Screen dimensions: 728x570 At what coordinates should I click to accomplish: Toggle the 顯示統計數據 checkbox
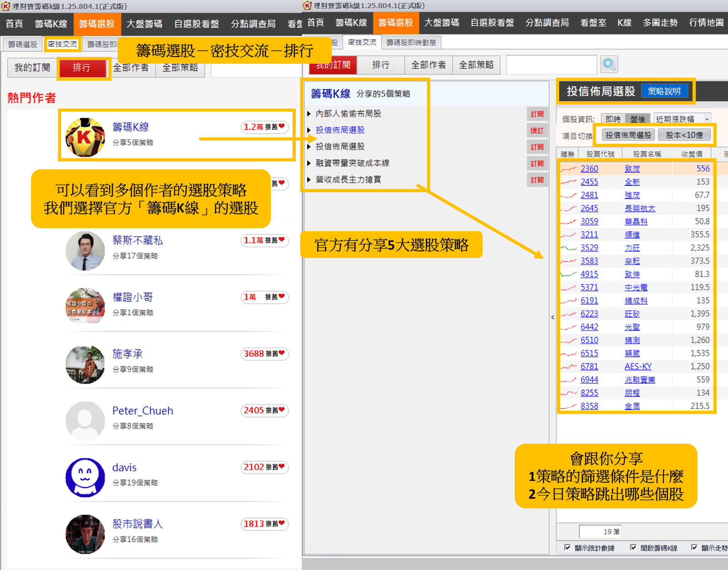567,547
